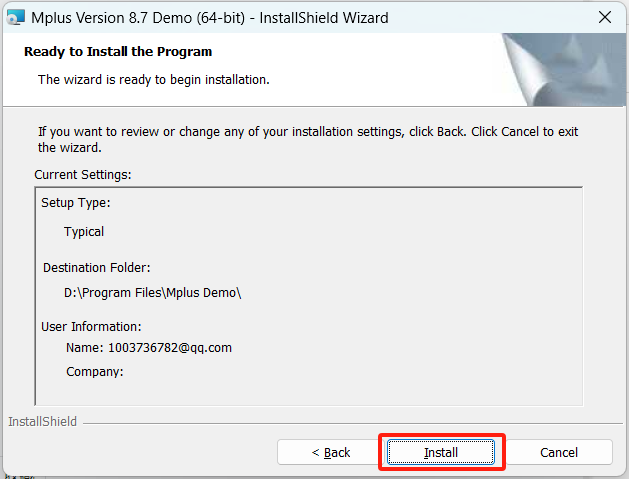Click the Name line with the qq.com email

pyautogui.click(x=149, y=348)
